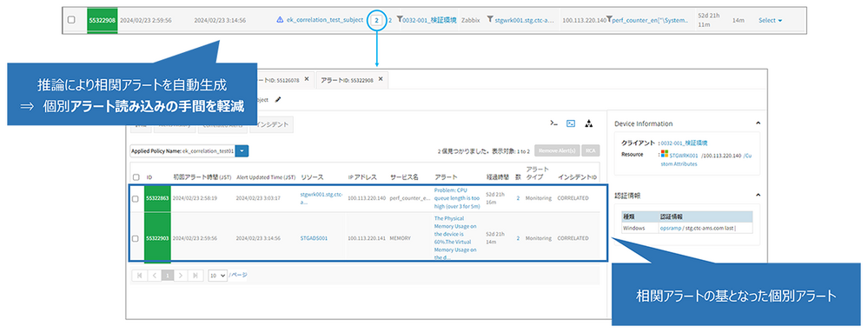This screenshot has height=333, width=868.
Task: Click the 2024/02/23 2:58:19 timestamp cell
Action: tap(195, 198)
